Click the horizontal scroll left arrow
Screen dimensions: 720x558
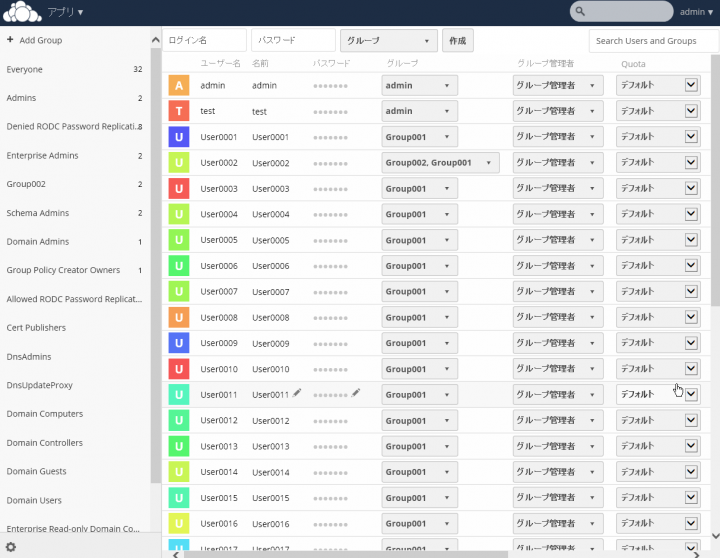click(x=176, y=555)
